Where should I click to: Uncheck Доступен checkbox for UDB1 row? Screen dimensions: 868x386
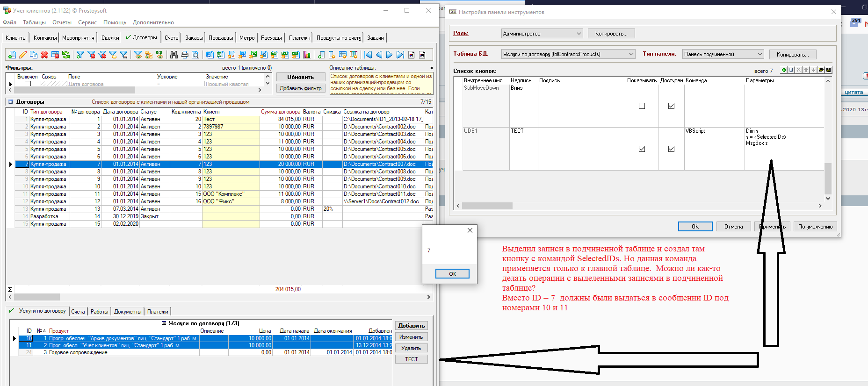(x=671, y=149)
